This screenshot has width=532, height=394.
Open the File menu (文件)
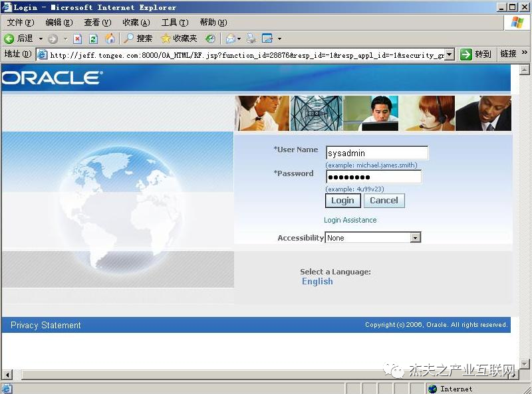(21, 23)
